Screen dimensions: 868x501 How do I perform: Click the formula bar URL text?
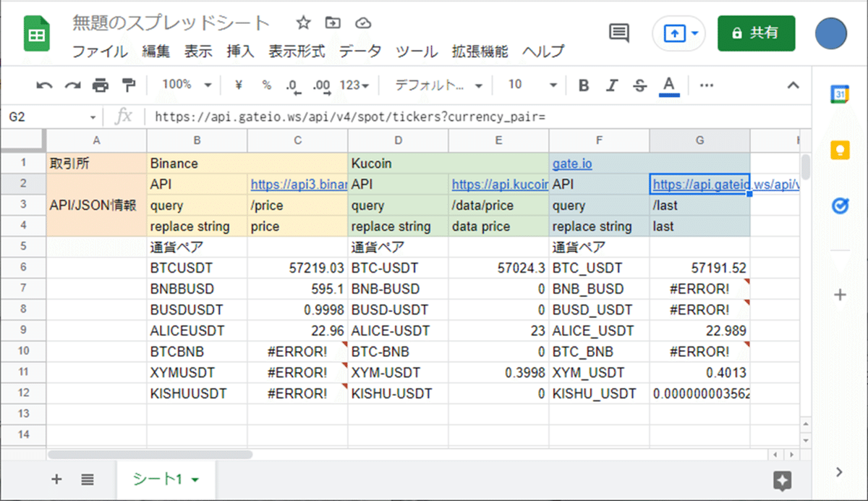[x=349, y=117]
